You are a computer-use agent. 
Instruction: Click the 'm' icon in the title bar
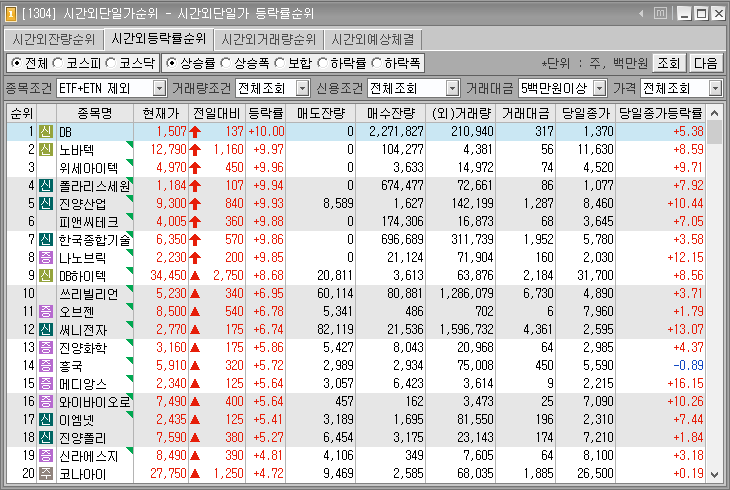tap(660, 14)
